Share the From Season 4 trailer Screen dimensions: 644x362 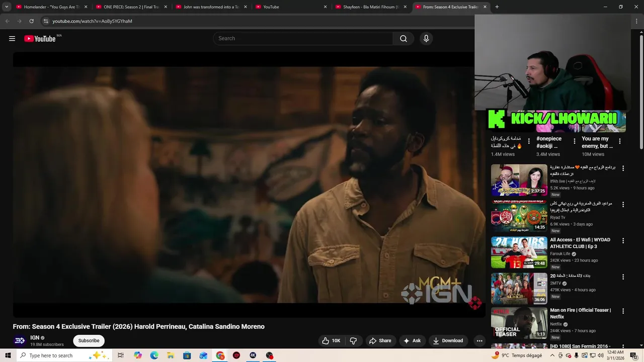(x=380, y=341)
